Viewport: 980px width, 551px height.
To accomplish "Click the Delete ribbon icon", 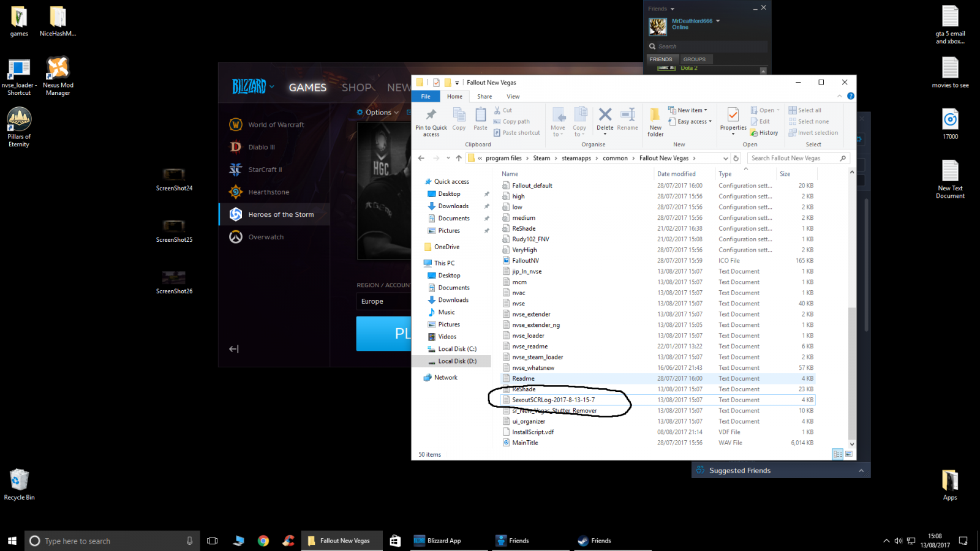I will [x=605, y=119].
